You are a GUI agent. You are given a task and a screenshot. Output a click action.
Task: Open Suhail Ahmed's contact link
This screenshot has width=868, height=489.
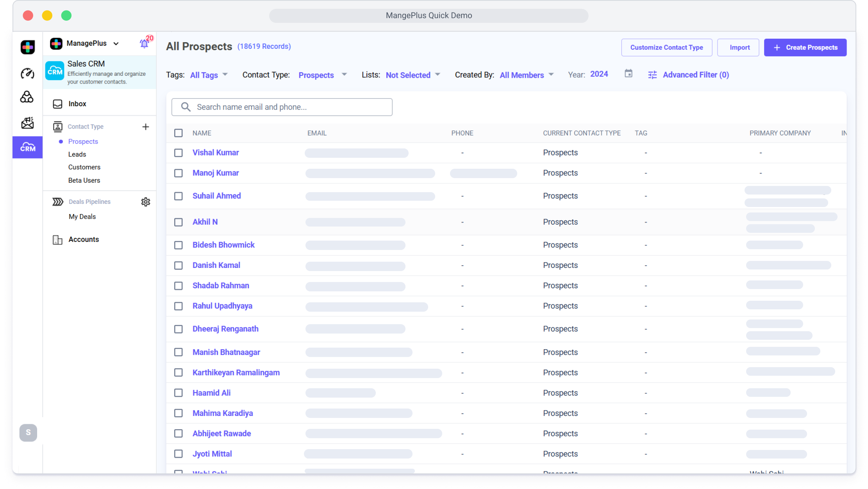point(216,196)
